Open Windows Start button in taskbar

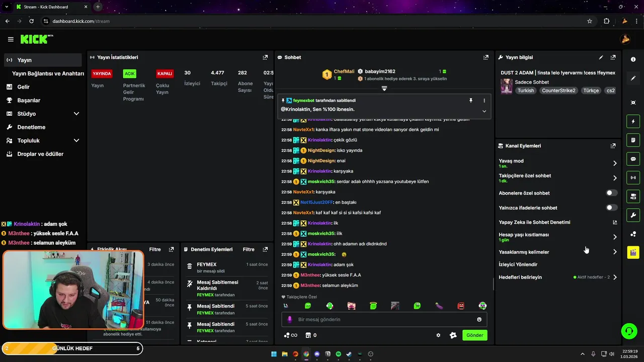click(x=274, y=354)
